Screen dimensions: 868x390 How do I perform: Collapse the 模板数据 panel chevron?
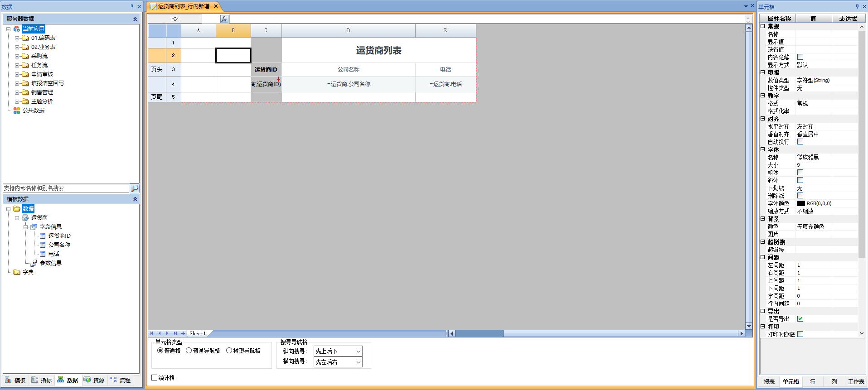tap(135, 199)
